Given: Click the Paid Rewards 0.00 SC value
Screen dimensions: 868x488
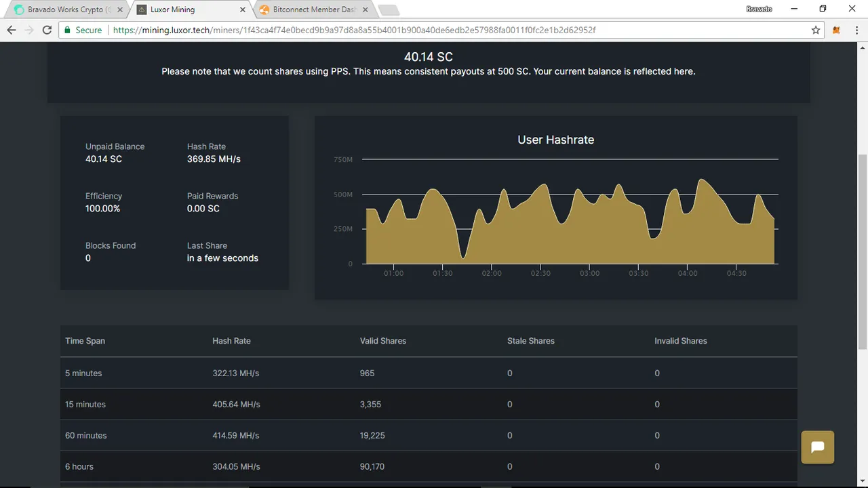Looking at the screenshot, I should (x=203, y=209).
